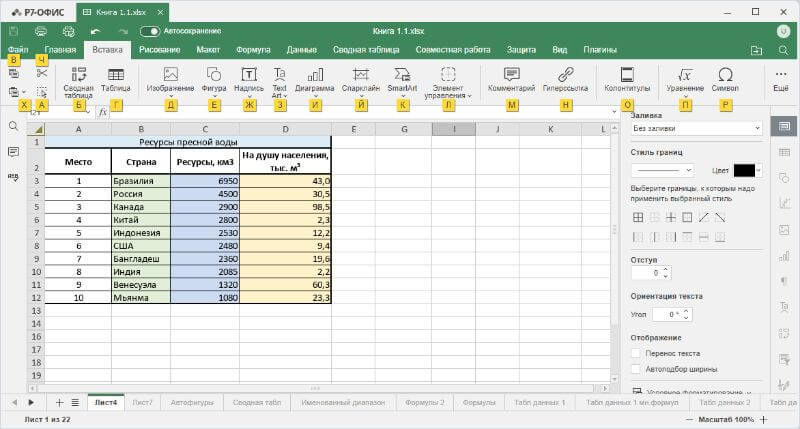Select the cell containing Бразилия
The height and width of the screenshot is (429, 800).
point(141,181)
